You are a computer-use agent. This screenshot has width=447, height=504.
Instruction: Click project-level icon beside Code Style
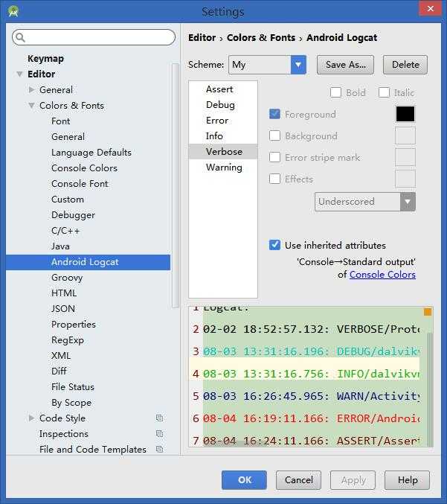pos(159,418)
